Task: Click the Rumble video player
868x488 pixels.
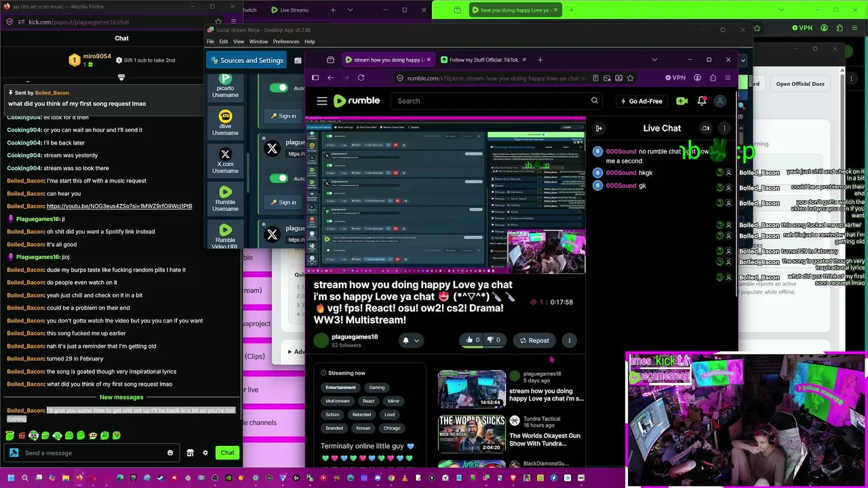Action: [x=445, y=195]
